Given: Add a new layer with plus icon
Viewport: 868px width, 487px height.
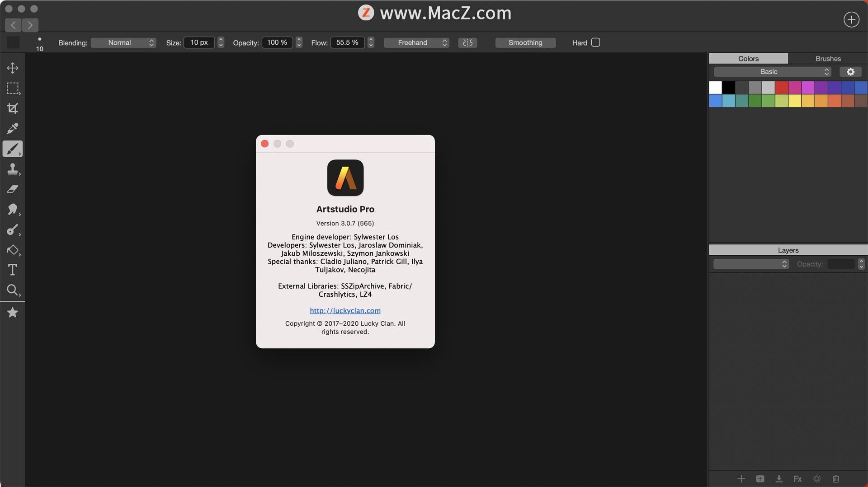Looking at the screenshot, I should coord(741,478).
